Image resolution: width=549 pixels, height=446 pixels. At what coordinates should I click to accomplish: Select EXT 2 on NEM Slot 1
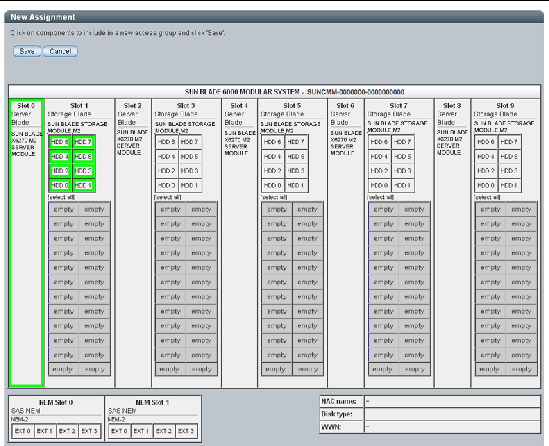[164, 431]
